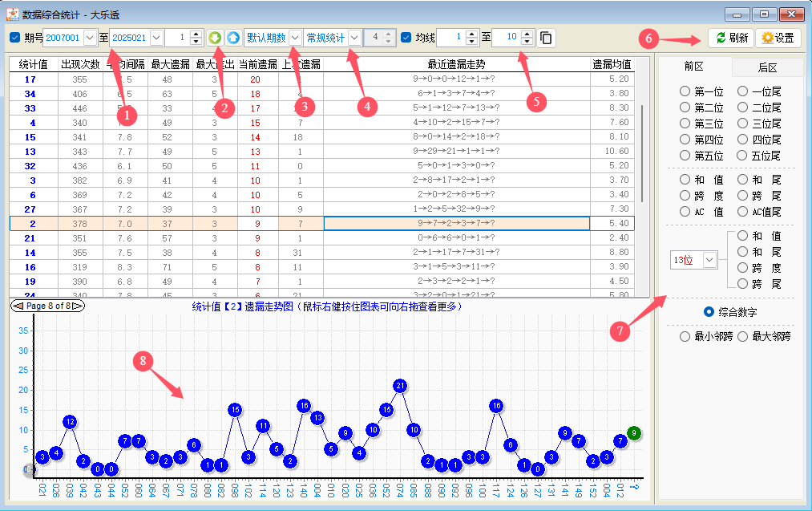Image resolution: width=812 pixels, height=511 pixels.
Task: Select table row with 统计值 15
Action: tap(321, 137)
